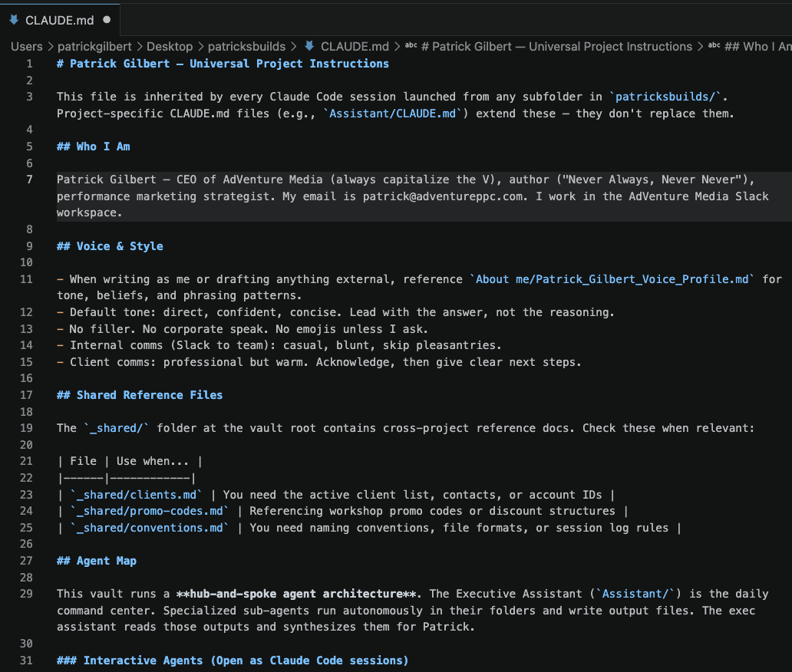Image resolution: width=792 pixels, height=672 pixels.
Task: Click the markdown file icon in the CLAUDE.md tab
Action: pyautogui.click(x=14, y=20)
